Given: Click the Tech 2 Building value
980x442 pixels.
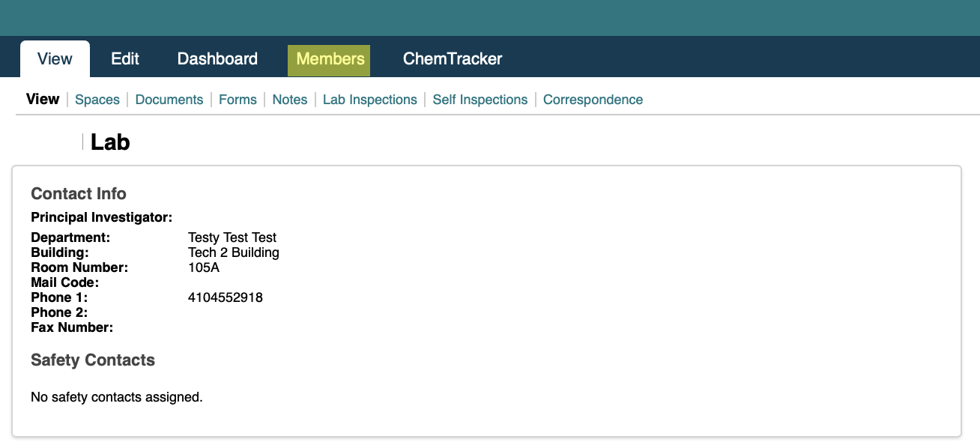Looking at the screenshot, I should (x=234, y=252).
